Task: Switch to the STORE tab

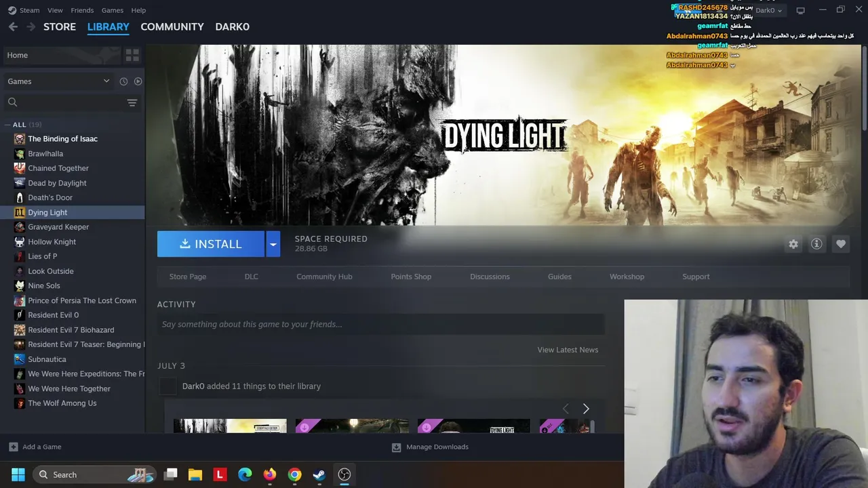Action: click(60, 26)
